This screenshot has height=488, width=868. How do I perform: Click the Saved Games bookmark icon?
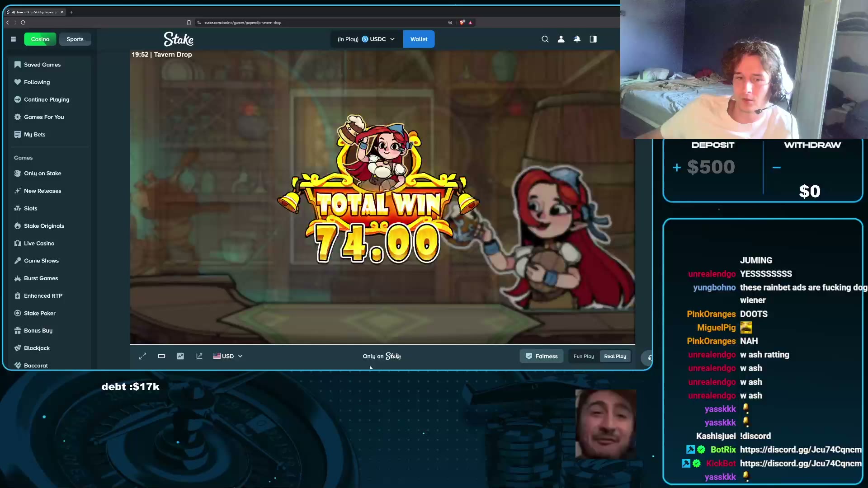tap(18, 65)
